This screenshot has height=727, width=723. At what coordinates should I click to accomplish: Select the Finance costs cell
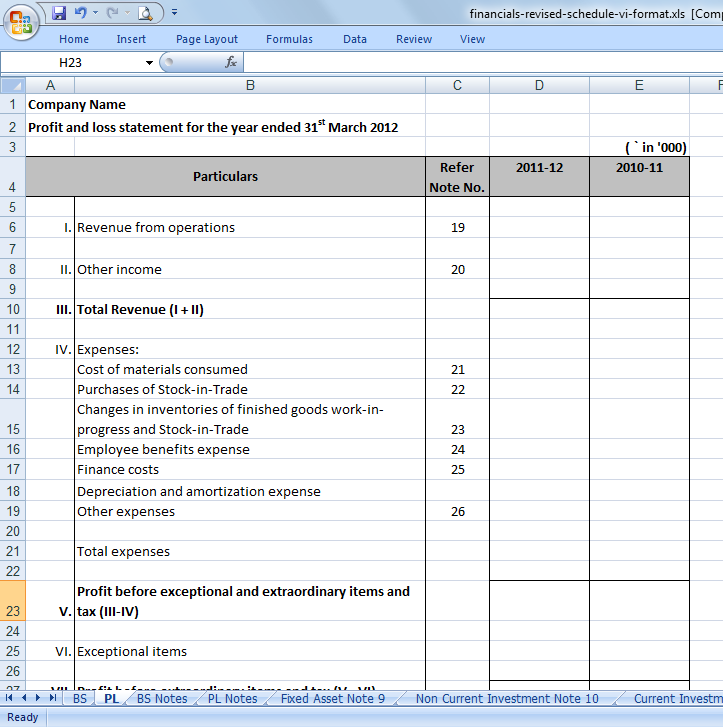[250, 470]
